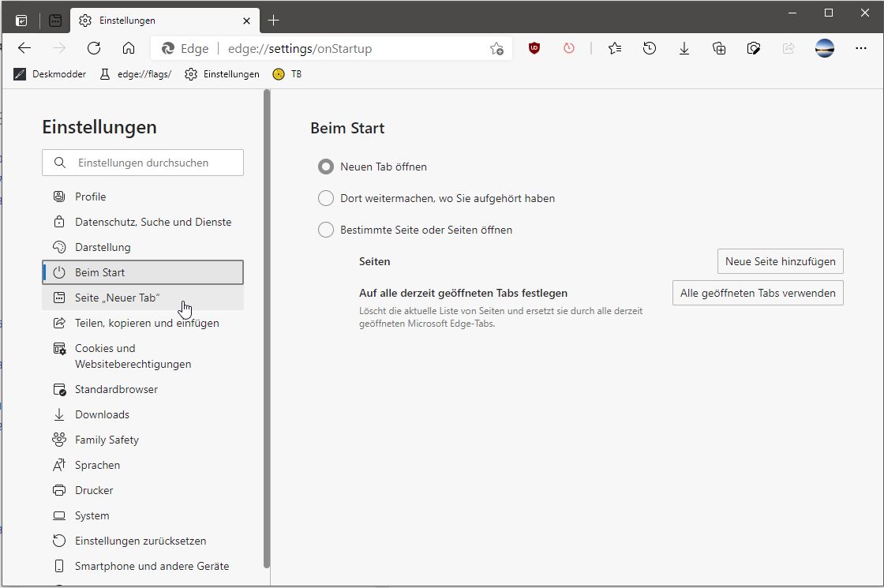This screenshot has width=884, height=588.
Task: Click the user profile avatar
Action: point(825,48)
